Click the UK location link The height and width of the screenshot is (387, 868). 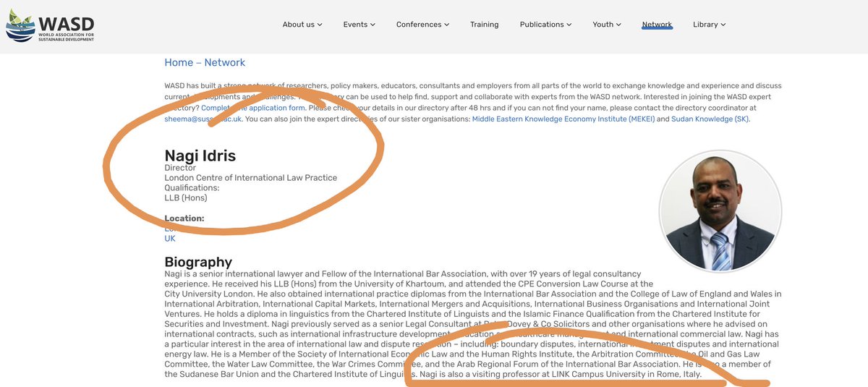[x=170, y=238]
